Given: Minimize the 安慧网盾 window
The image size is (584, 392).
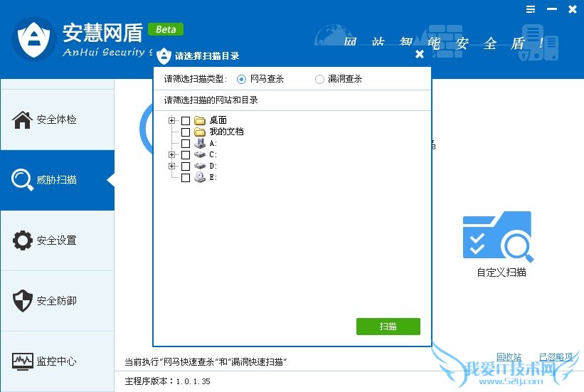Looking at the screenshot, I should coord(552,9).
